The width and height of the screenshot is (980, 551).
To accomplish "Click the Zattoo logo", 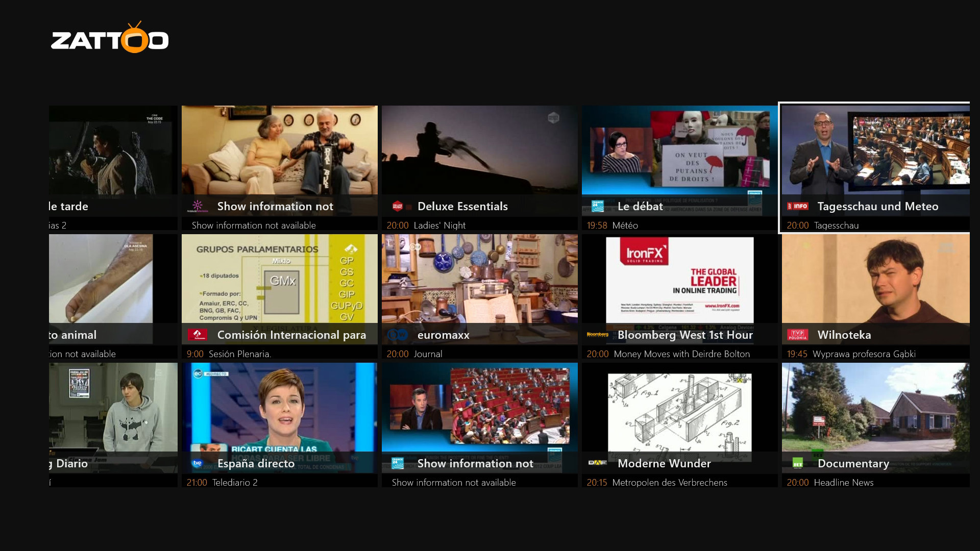I will pyautogui.click(x=110, y=37).
